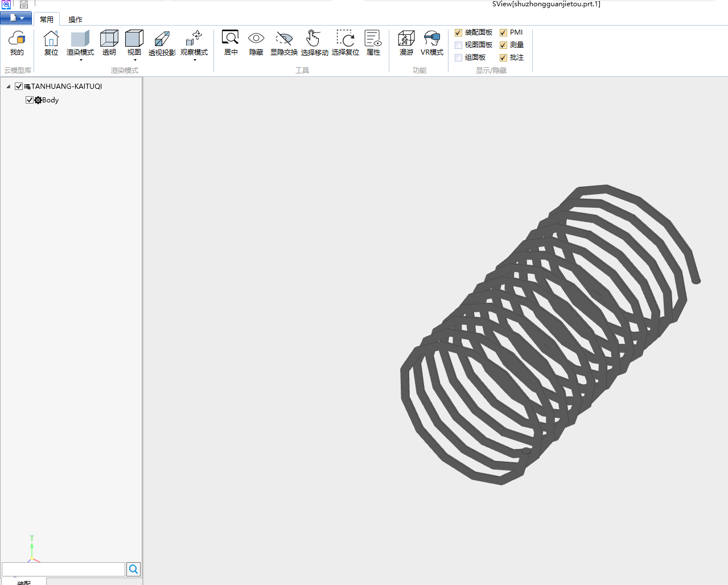Open the 我的 cloud model library

point(17,43)
